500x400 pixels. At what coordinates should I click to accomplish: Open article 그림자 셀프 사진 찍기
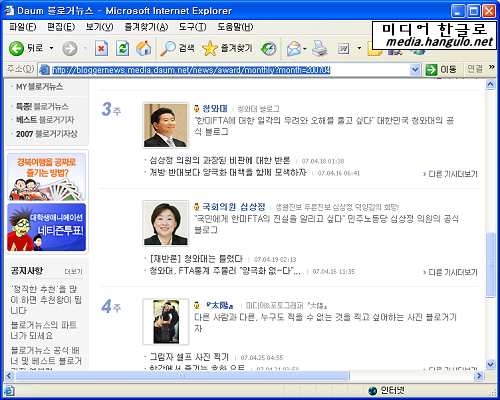[189, 357]
